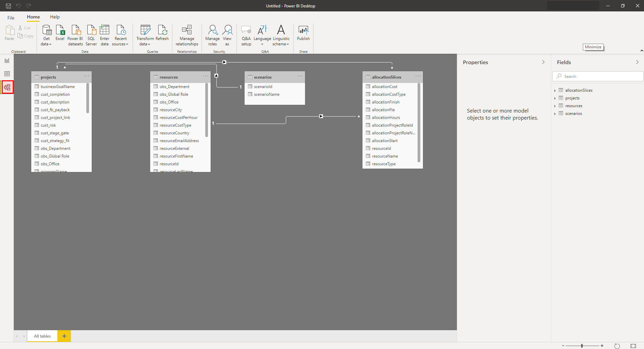The height and width of the screenshot is (349, 644).
Task: Import data from Excel
Action: pyautogui.click(x=60, y=33)
